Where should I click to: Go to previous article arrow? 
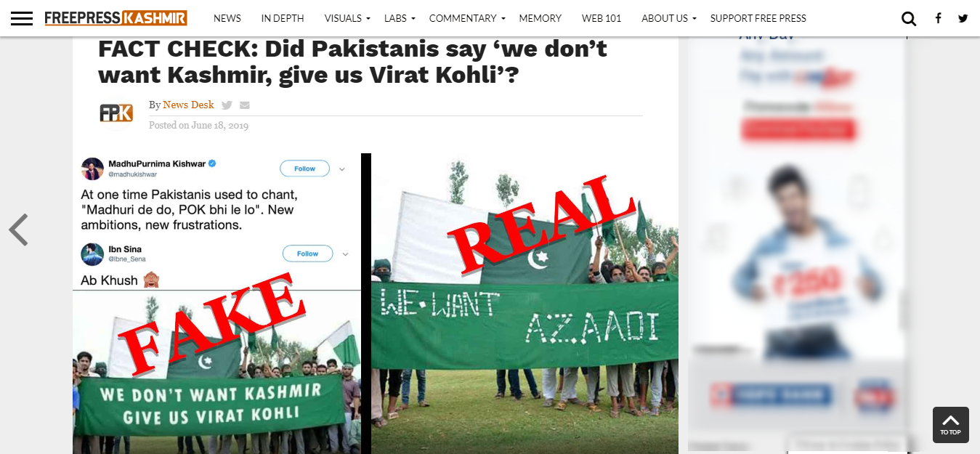[x=18, y=230]
